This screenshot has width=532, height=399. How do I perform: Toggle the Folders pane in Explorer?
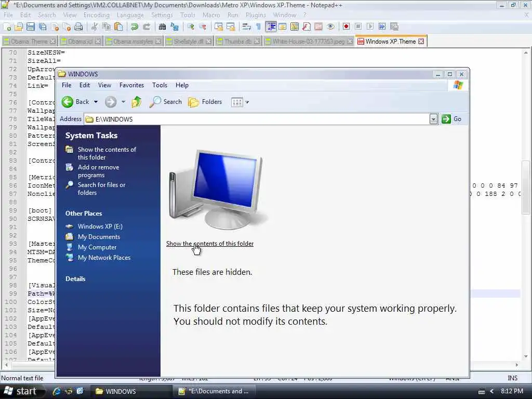pyautogui.click(x=205, y=102)
